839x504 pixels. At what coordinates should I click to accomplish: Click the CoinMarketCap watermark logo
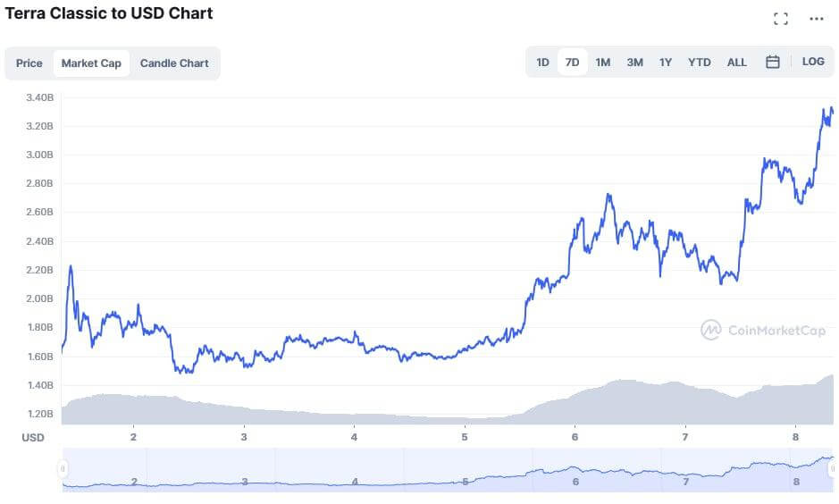tap(764, 330)
